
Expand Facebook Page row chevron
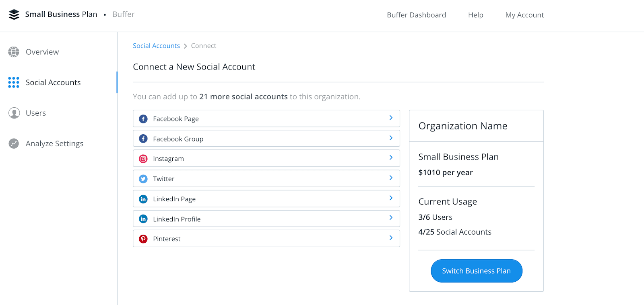click(391, 118)
